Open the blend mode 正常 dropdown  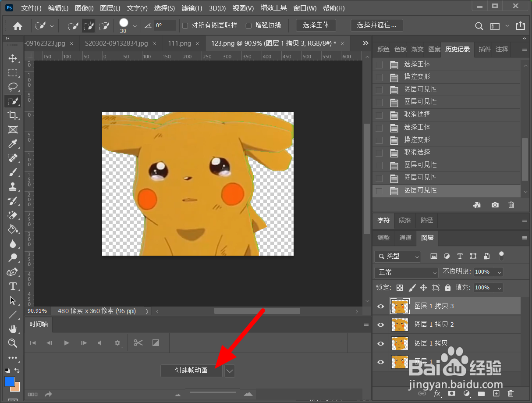pos(406,272)
